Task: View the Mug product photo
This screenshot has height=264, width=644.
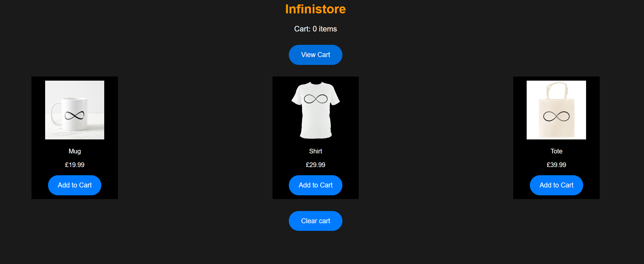Action: pyautogui.click(x=75, y=110)
